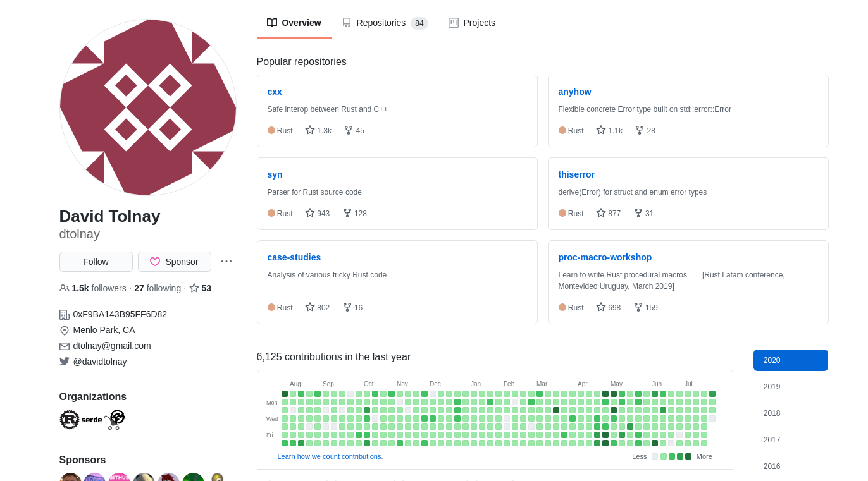Open the Projects tab
This screenshot has height=481, width=868.
tap(472, 23)
